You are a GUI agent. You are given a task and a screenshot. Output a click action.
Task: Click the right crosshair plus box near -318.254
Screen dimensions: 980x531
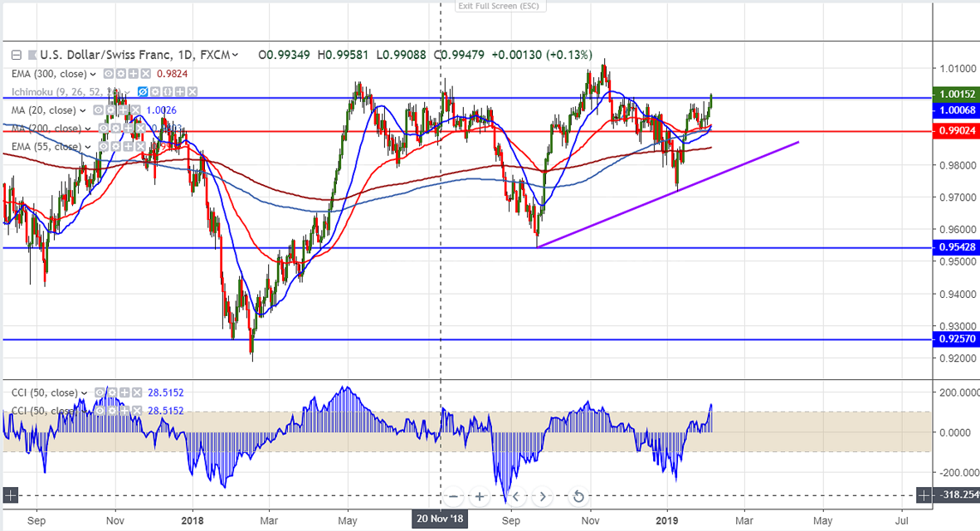click(923, 495)
